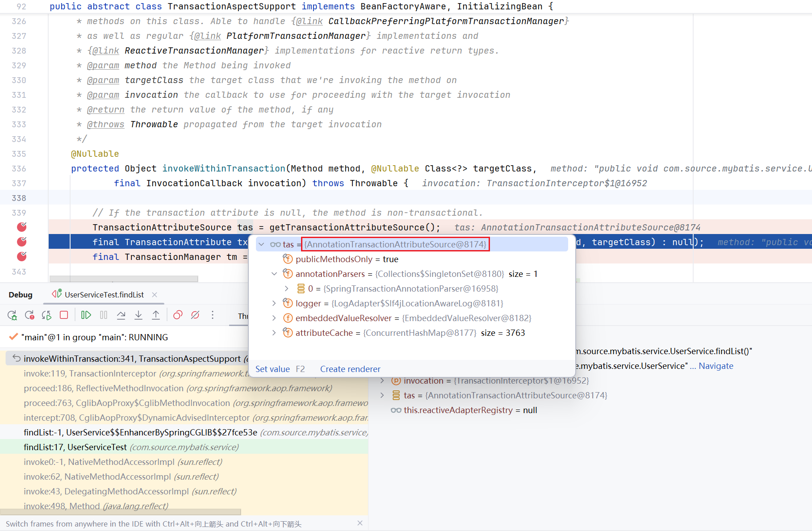Image resolution: width=812 pixels, height=531 pixels.
Task: Select the invoke:43 DelegatingMethodAccessorImpl frame
Action: [184, 491]
